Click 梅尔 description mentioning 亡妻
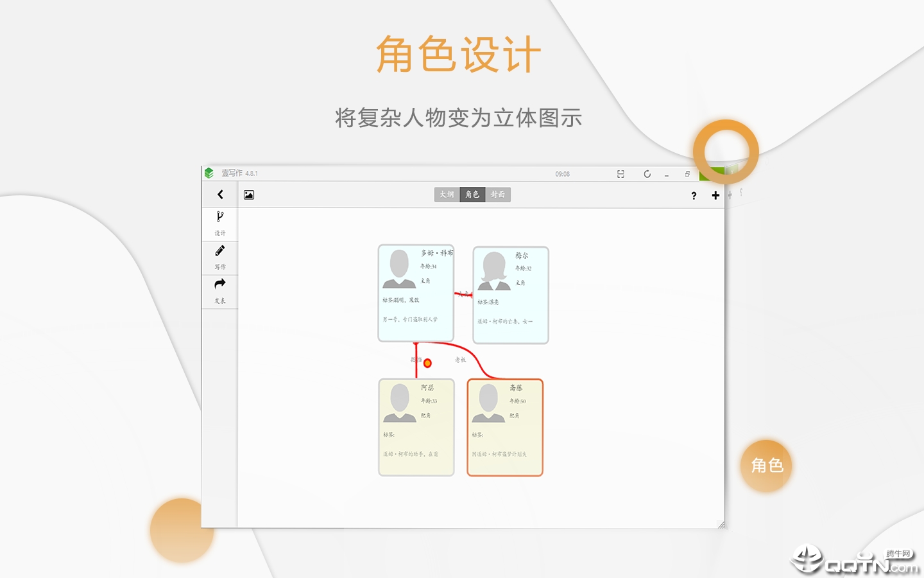This screenshot has width=924, height=578. tap(505, 322)
